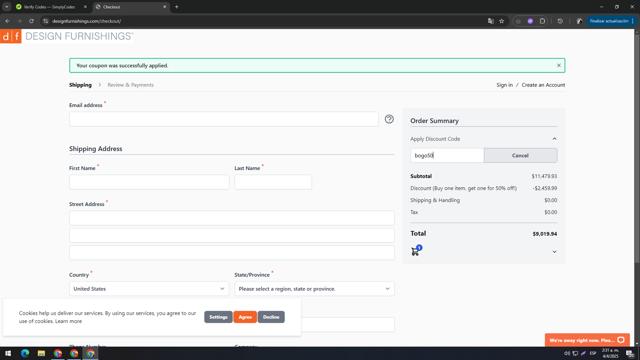Screen dimensions: 640x360
Task: Agree to cookies
Action: 245,317
